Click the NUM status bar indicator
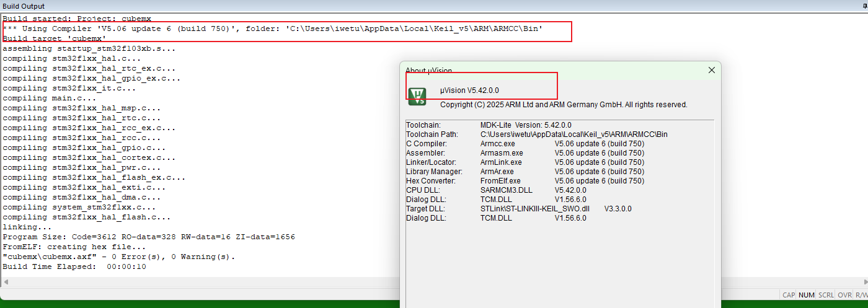 [807, 296]
